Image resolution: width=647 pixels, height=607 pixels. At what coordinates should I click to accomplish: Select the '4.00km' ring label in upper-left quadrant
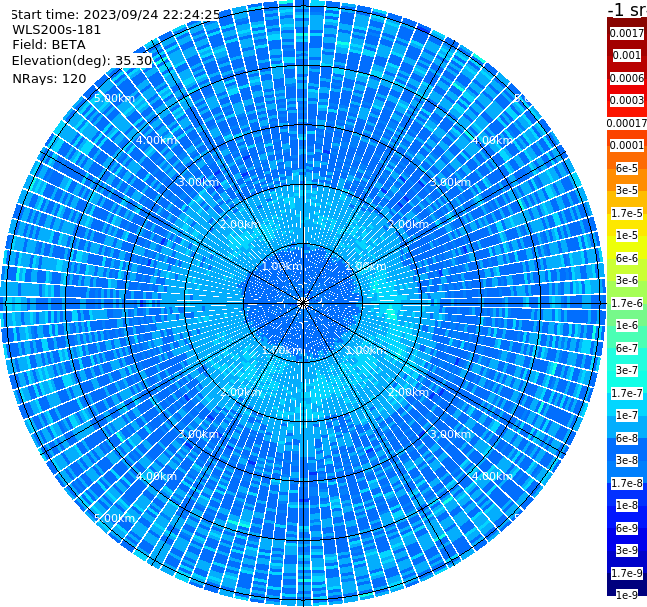[156, 140]
